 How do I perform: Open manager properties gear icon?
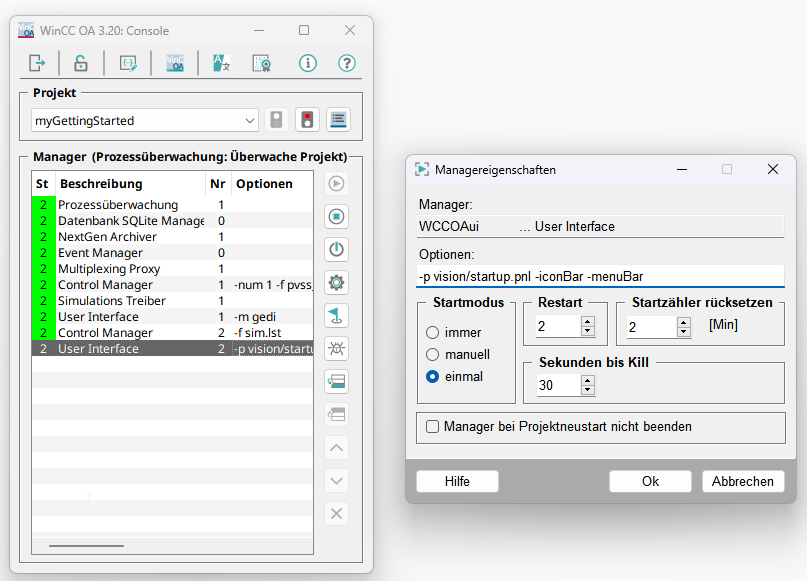[336, 283]
